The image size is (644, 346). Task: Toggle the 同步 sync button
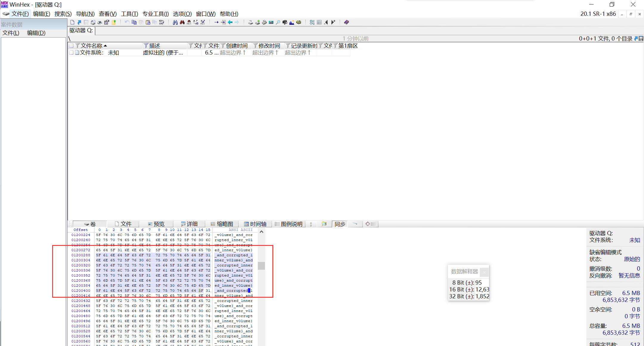coord(340,224)
